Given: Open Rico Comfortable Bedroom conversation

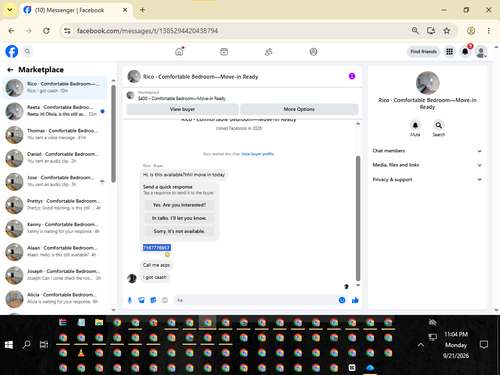Looking at the screenshot, I should (55, 88).
